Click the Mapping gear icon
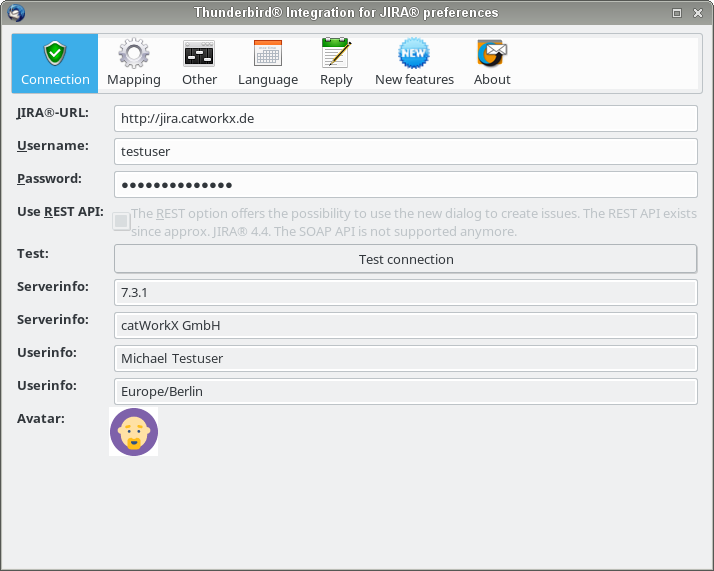Viewport: 714px width, 571px height. (134, 53)
